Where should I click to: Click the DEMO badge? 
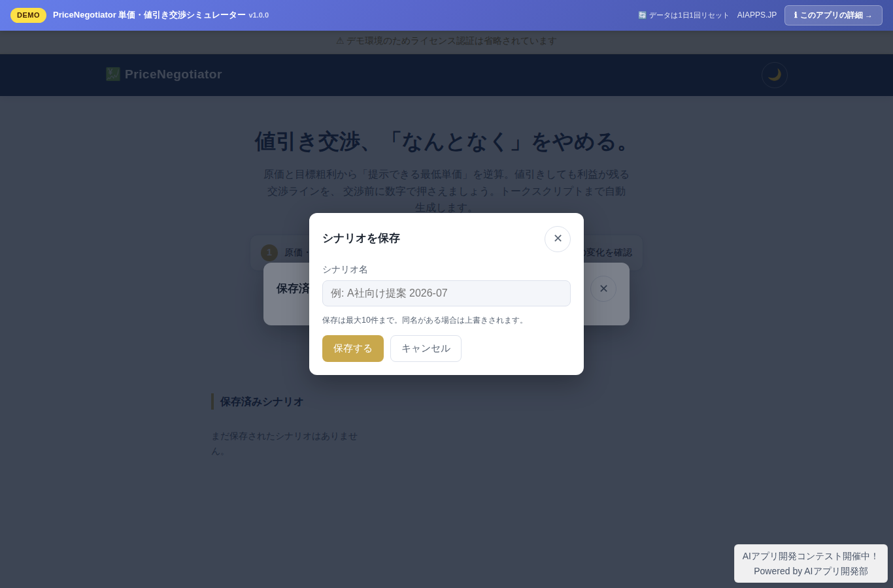click(x=28, y=15)
